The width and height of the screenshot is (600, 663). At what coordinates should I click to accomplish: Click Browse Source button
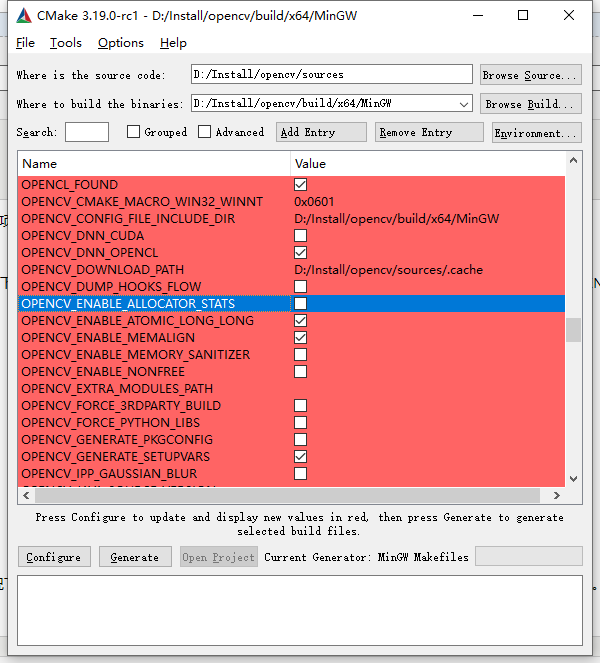click(531, 75)
